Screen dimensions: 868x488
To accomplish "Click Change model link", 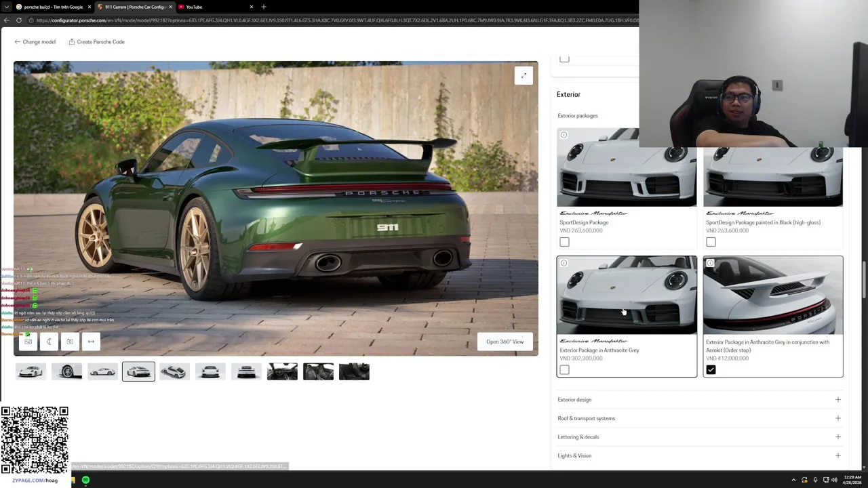I will point(35,42).
